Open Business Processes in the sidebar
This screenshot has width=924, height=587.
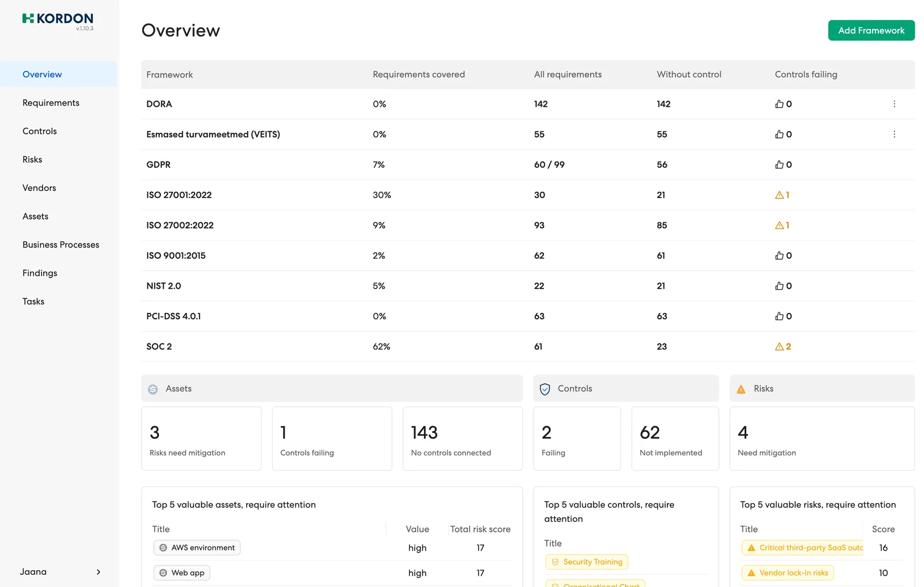tap(58, 245)
